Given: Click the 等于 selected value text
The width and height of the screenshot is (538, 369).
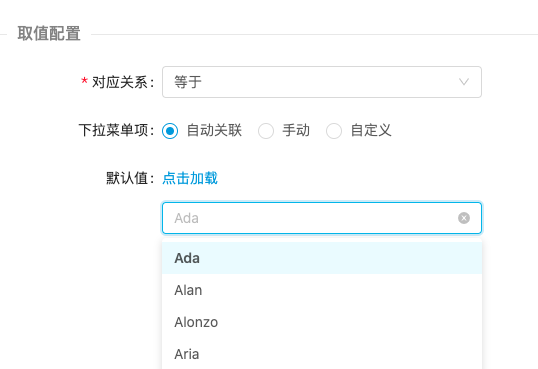Looking at the screenshot, I should point(188,82).
